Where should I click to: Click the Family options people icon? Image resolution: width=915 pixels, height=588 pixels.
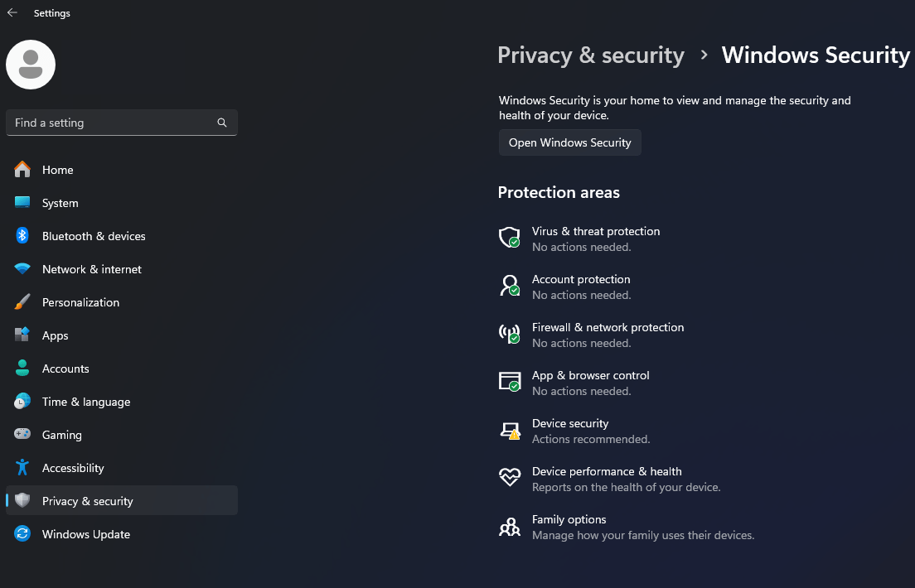tap(509, 527)
